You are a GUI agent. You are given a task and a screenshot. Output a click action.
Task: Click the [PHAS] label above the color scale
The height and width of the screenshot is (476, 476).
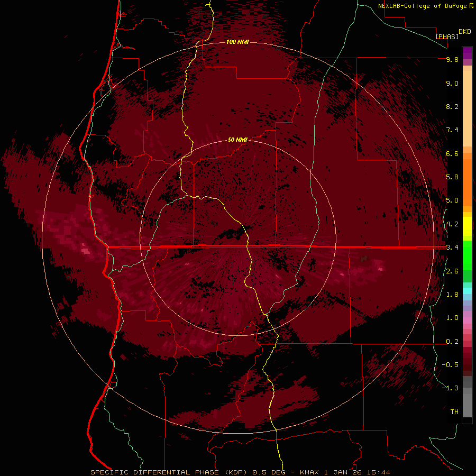pyautogui.click(x=447, y=36)
